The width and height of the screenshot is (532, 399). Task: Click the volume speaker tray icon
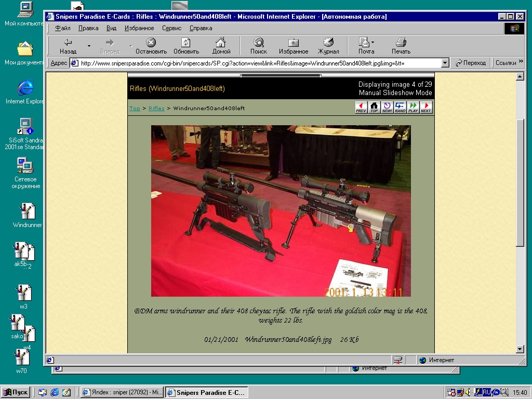point(468,392)
